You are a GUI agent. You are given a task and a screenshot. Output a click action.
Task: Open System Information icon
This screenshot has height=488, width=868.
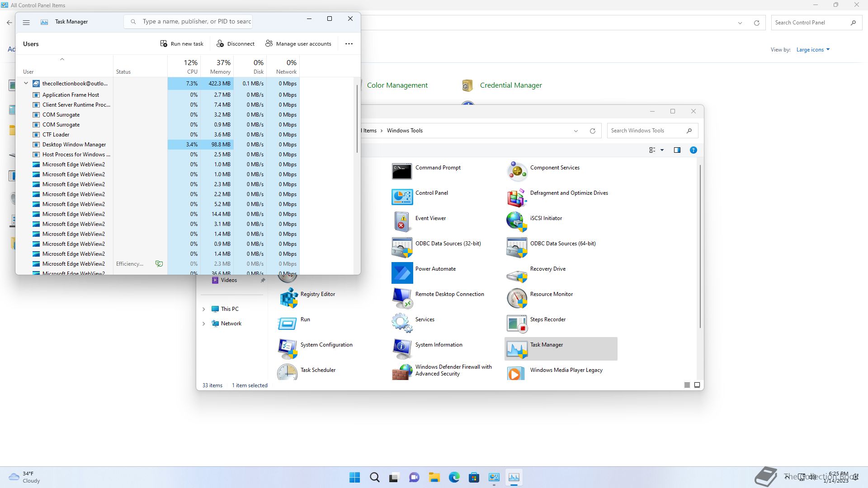[402, 348]
